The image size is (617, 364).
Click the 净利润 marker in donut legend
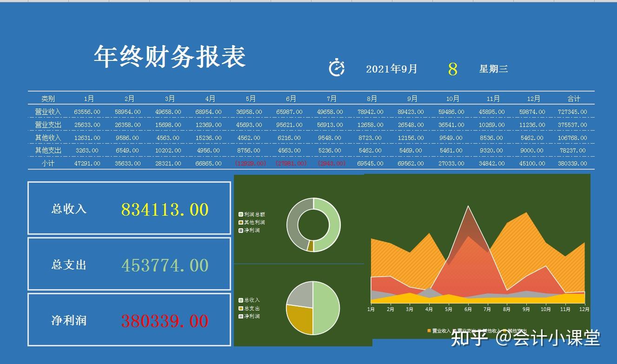click(240, 230)
